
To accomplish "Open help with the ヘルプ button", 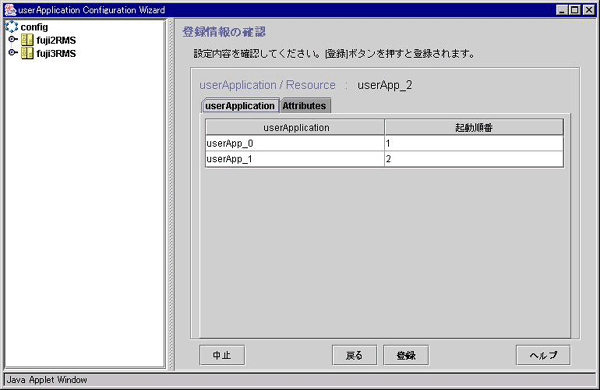I will tap(543, 355).
